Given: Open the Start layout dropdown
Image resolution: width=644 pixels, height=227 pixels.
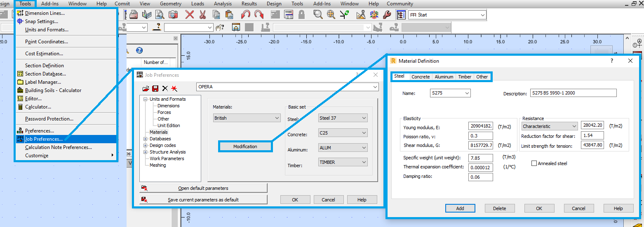Looking at the screenshot, I should 483,15.
